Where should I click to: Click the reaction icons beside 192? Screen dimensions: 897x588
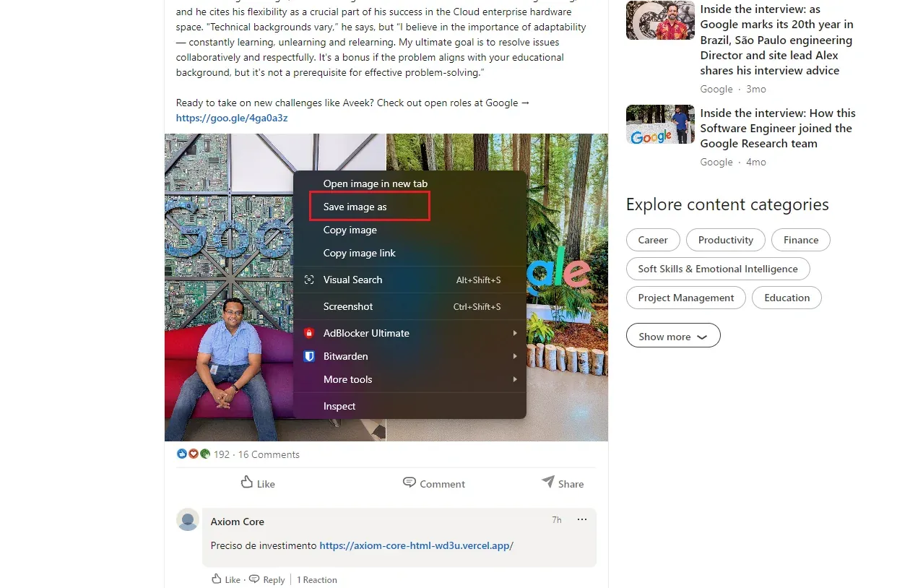[x=194, y=454]
